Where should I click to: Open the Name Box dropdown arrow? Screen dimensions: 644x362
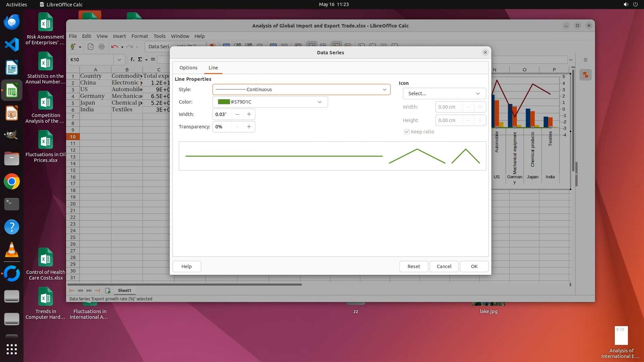[119, 60]
